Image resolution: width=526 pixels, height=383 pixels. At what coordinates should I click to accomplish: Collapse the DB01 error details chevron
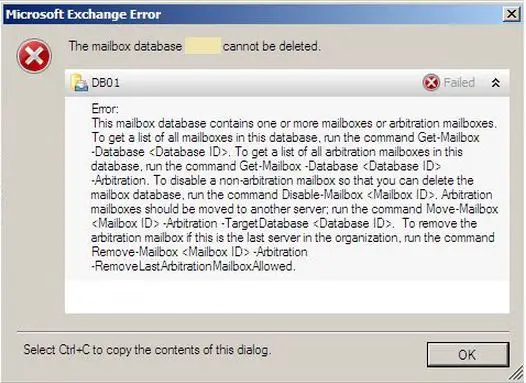point(495,83)
